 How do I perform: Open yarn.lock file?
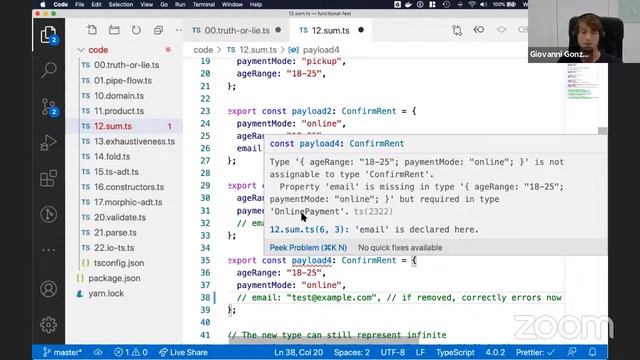pyautogui.click(x=123, y=293)
